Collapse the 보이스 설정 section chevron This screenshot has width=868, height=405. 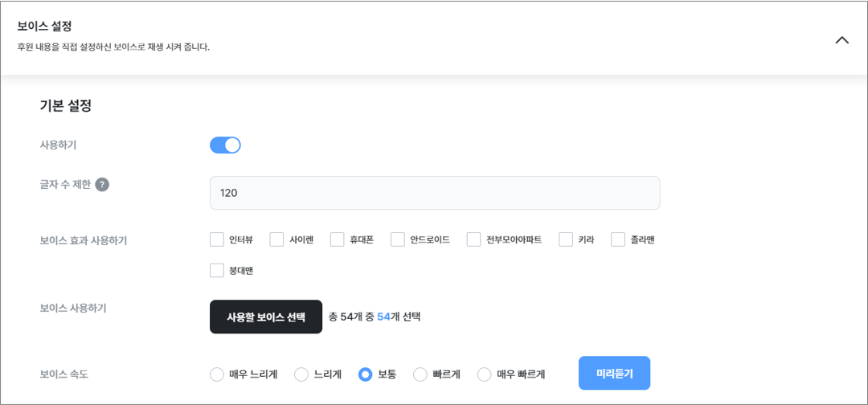coord(841,40)
